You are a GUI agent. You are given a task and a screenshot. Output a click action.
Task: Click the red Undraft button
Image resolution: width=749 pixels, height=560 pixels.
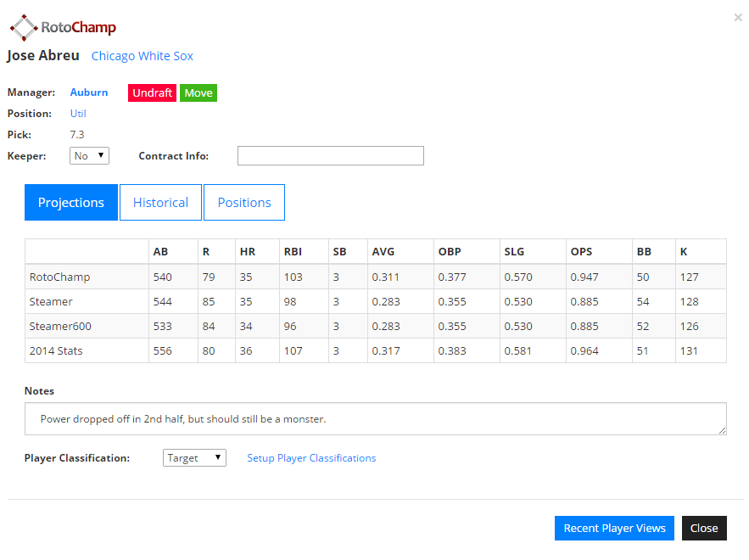pos(153,92)
